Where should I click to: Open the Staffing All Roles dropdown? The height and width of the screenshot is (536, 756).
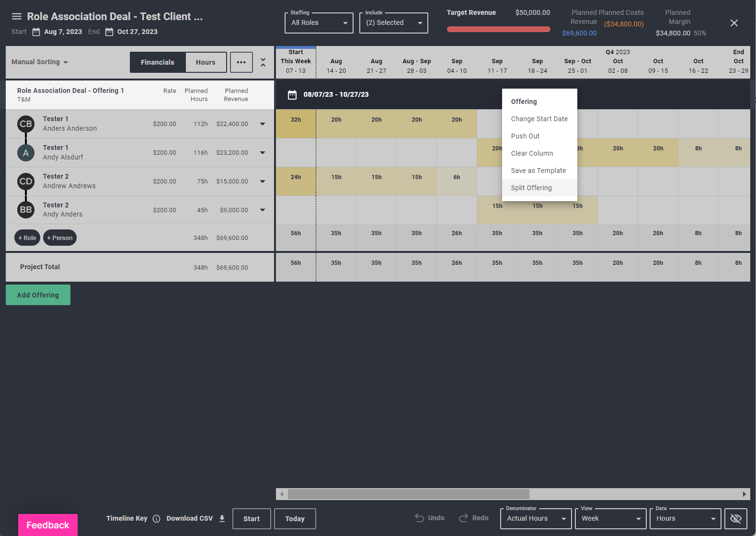pos(319,23)
